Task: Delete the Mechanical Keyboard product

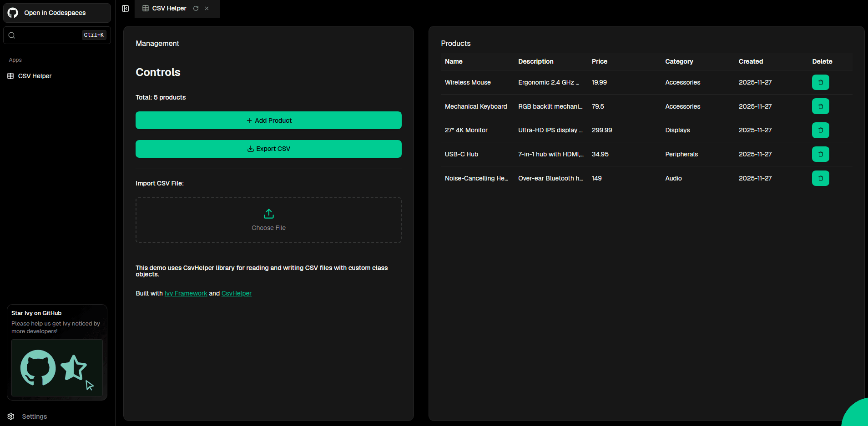Action: tap(820, 106)
